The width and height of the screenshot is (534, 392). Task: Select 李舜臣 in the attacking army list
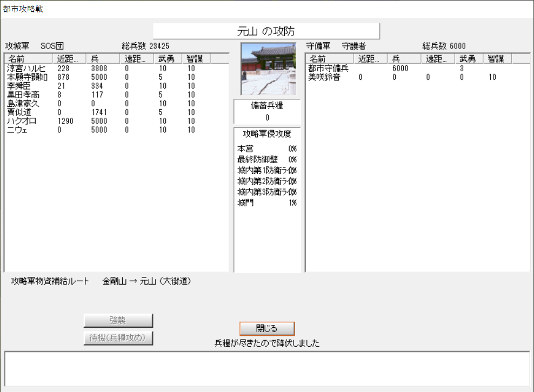coord(19,86)
